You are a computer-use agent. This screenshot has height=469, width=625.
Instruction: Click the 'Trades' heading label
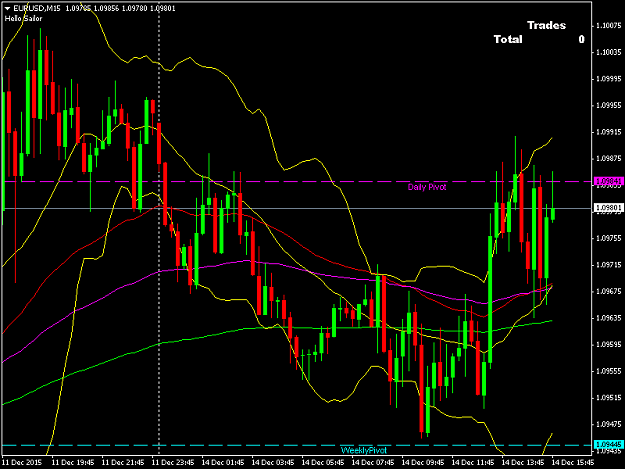click(546, 26)
